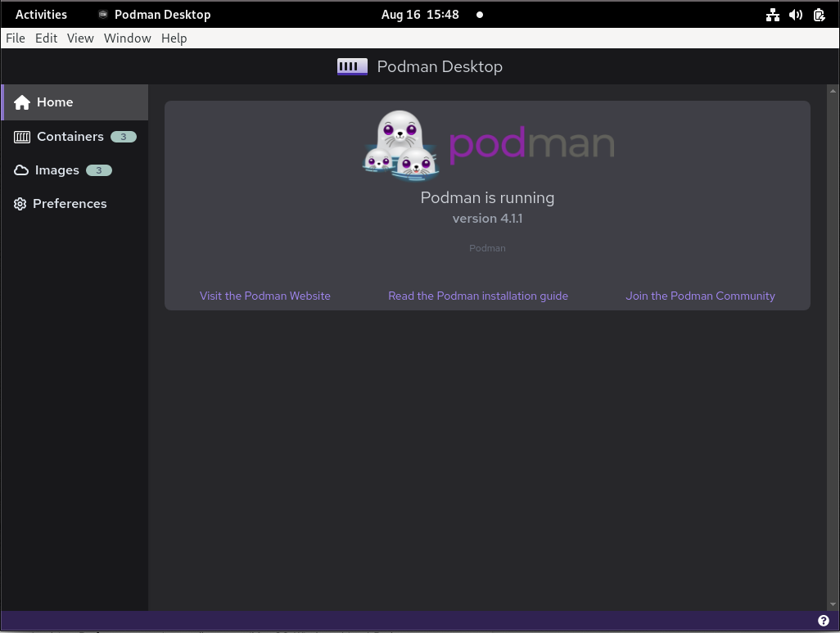Click the Images cloud icon
Image resolution: width=840 pixels, height=633 pixels.
pos(21,170)
